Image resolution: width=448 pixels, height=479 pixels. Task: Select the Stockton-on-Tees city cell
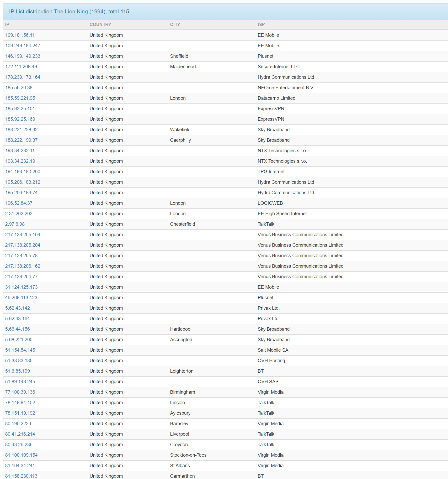coord(188,455)
